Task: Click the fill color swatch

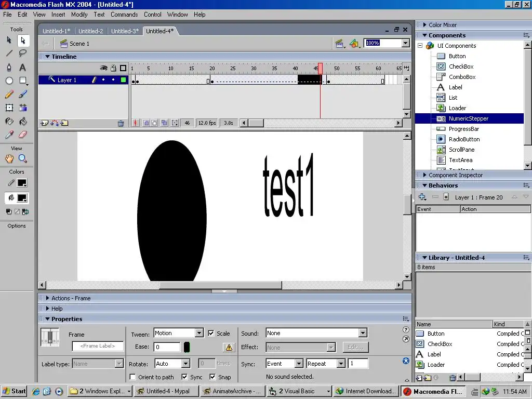Action: [22, 198]
